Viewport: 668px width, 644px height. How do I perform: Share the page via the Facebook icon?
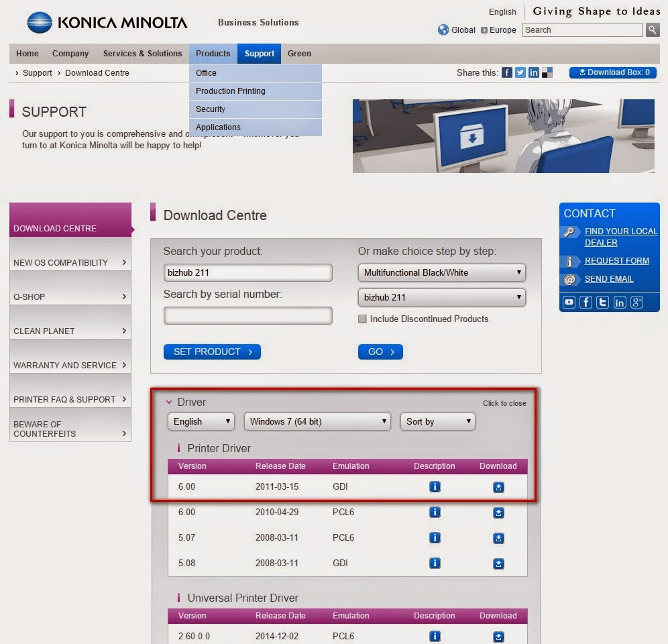point(507,72)
